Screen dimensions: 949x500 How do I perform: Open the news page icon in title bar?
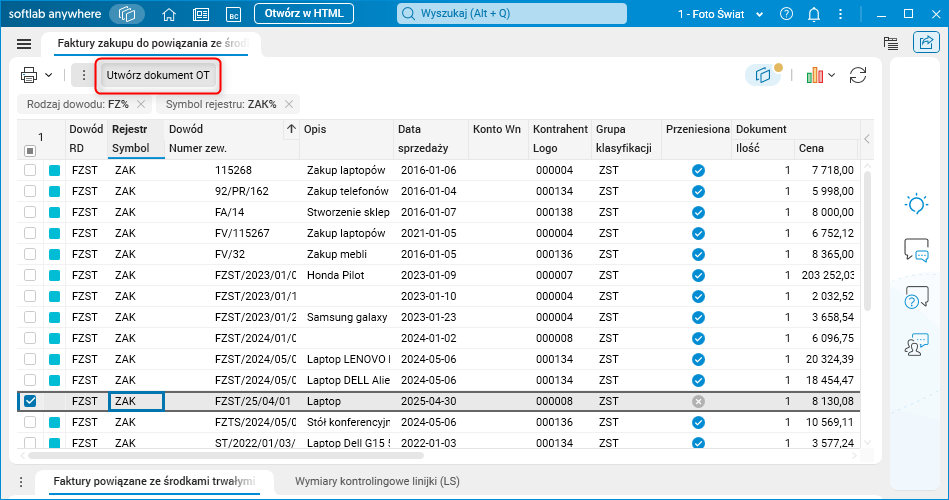pyautogui.click(x=201, y=15)
